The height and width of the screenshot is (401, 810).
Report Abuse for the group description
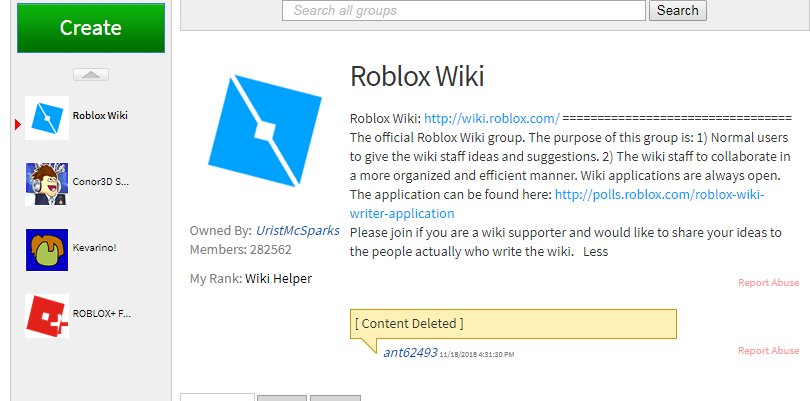point(769,283)
